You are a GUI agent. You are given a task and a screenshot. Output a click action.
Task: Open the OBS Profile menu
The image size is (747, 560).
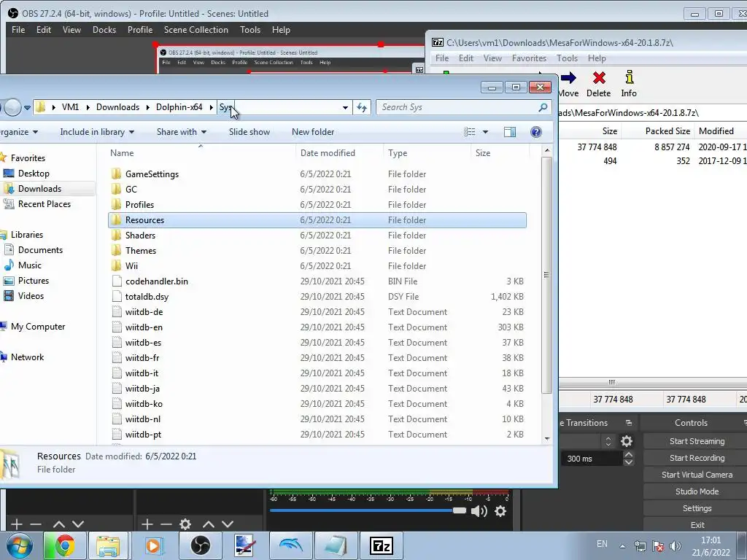coord(140,29)
